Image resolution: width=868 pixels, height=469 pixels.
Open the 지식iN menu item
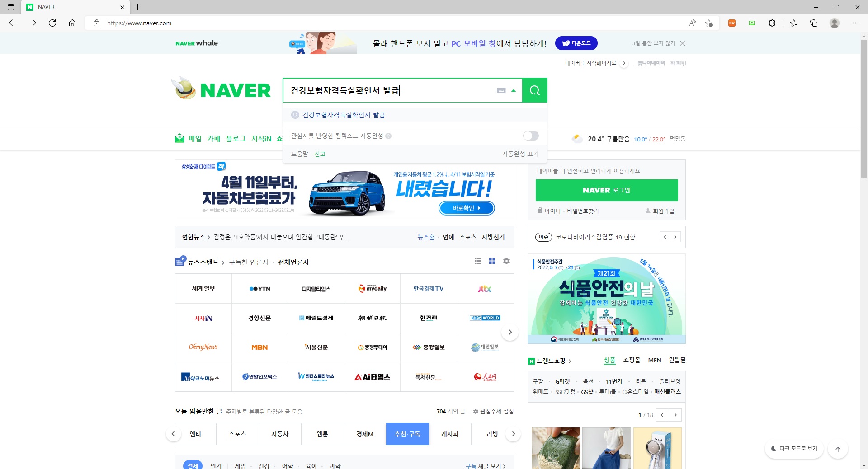pyautogui.click(x=261, y=139)
